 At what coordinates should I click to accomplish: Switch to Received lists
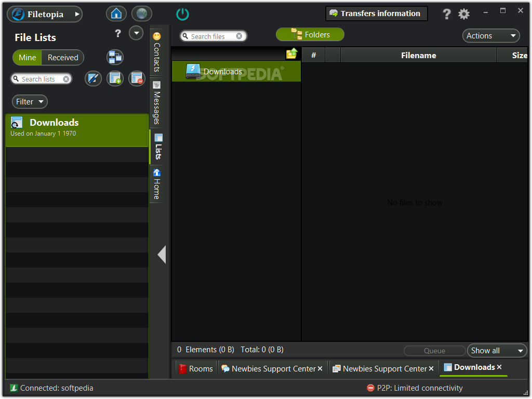[63, 58]
